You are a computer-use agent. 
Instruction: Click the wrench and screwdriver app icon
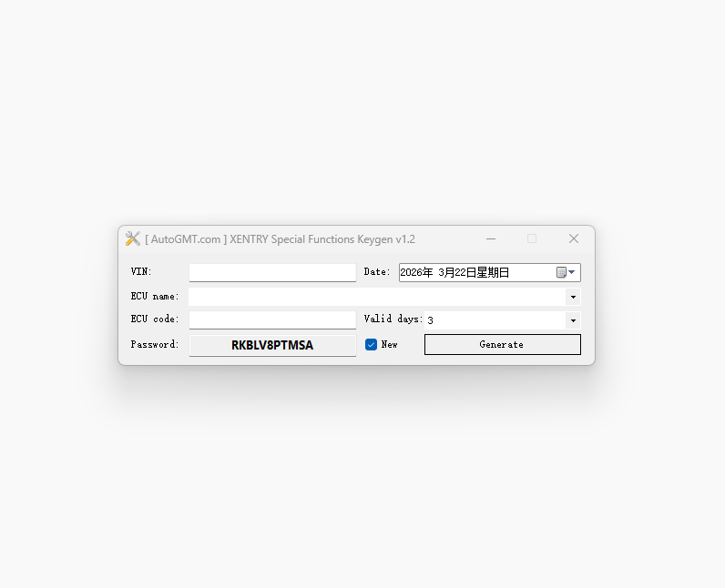pyautogui.click(x=133, y=238)
